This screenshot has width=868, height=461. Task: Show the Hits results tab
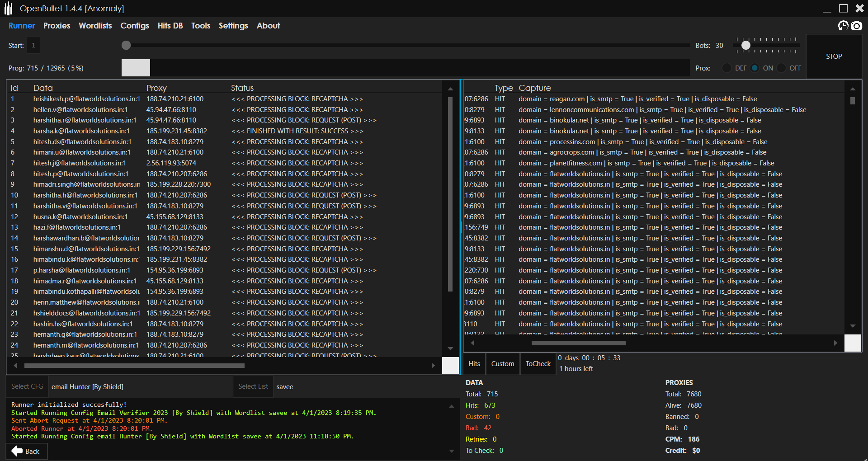[474, 364]
